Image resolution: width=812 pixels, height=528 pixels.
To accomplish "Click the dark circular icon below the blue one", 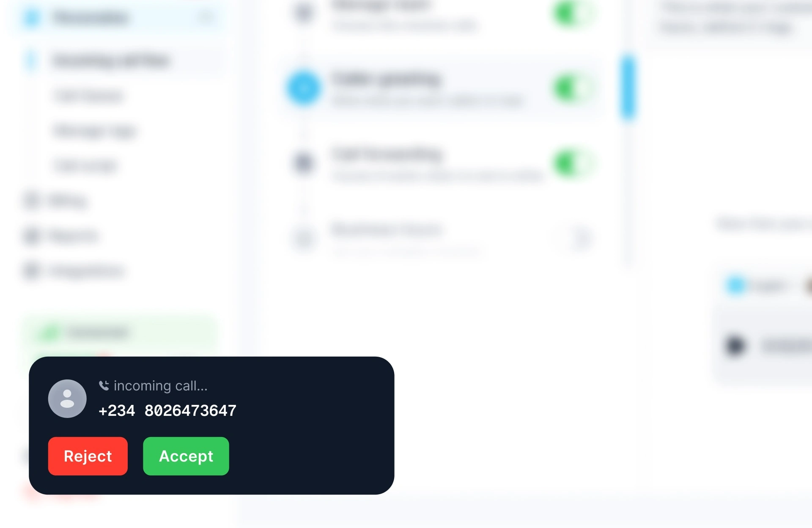I will click(x=304, y=163).
